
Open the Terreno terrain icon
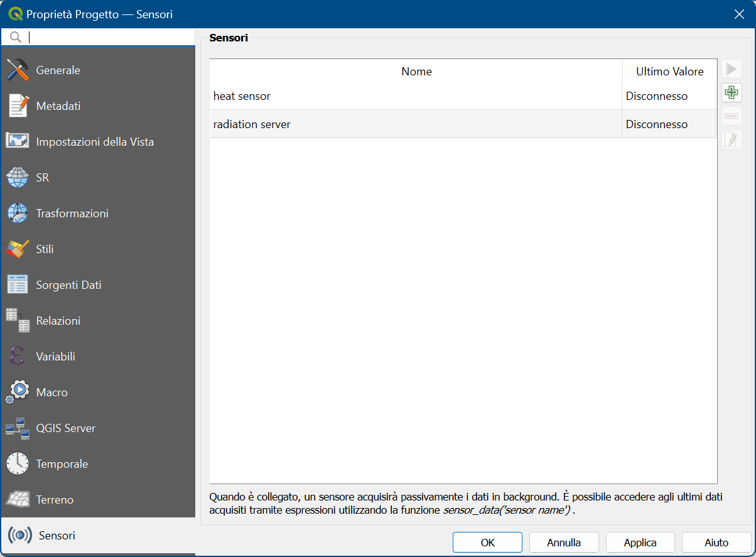[18, 500]
